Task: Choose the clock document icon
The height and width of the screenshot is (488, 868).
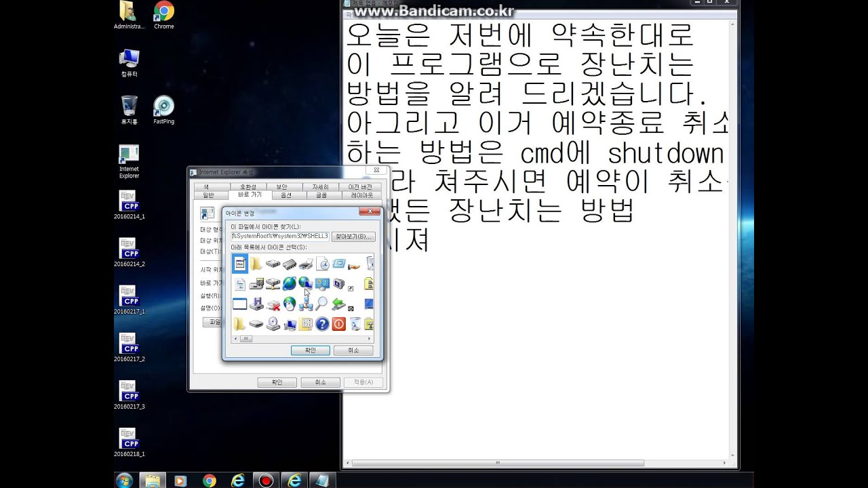Action: click(x=323, y=264)
